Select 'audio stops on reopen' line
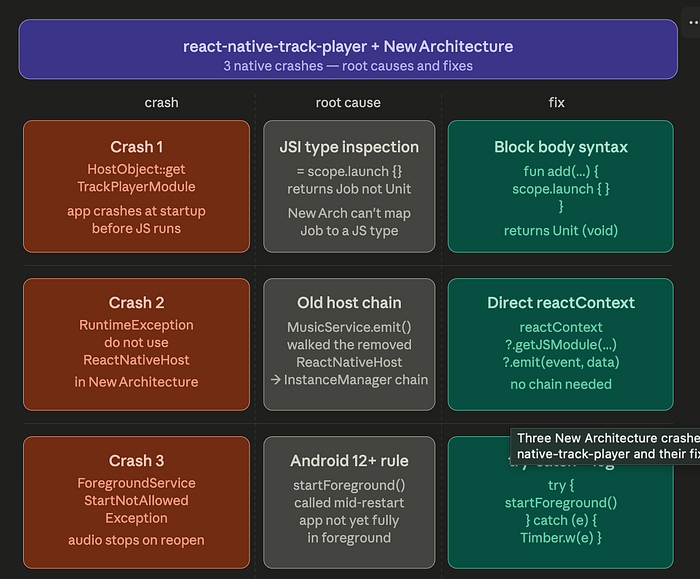This screenshot has width=700, height=579. pos(136,540)
